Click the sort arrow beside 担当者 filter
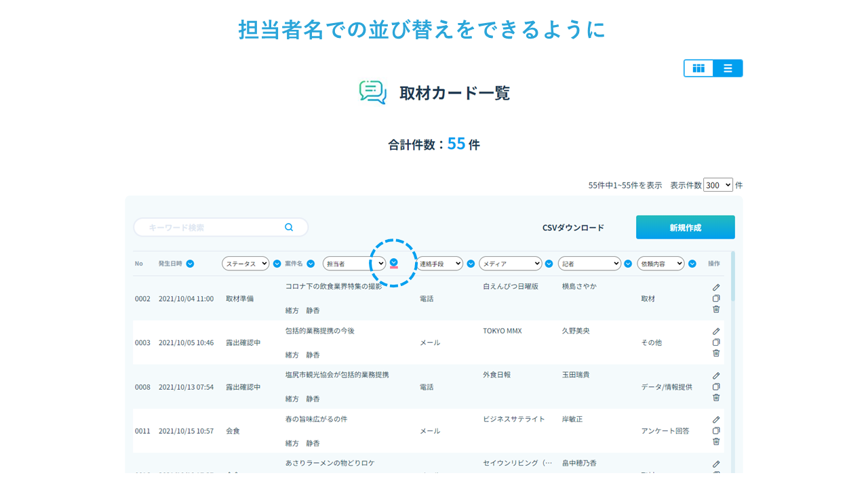 pos(394,263)
